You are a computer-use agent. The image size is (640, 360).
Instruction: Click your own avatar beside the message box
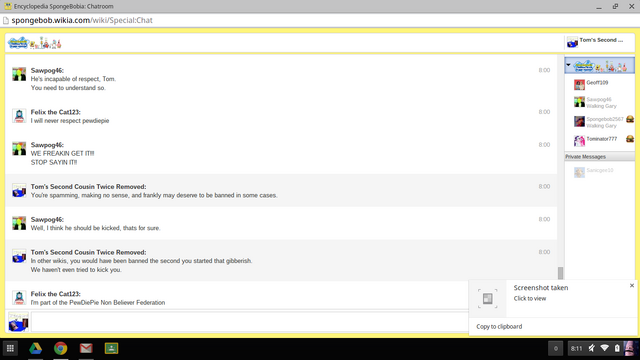pyautogui.click(x=18, y=322)
